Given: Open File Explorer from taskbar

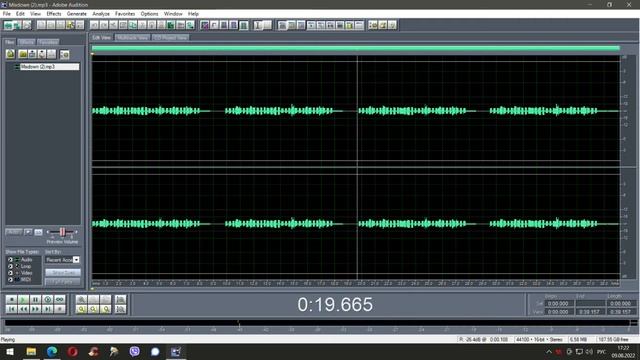Looking at the screenshot, I should 31,351.
